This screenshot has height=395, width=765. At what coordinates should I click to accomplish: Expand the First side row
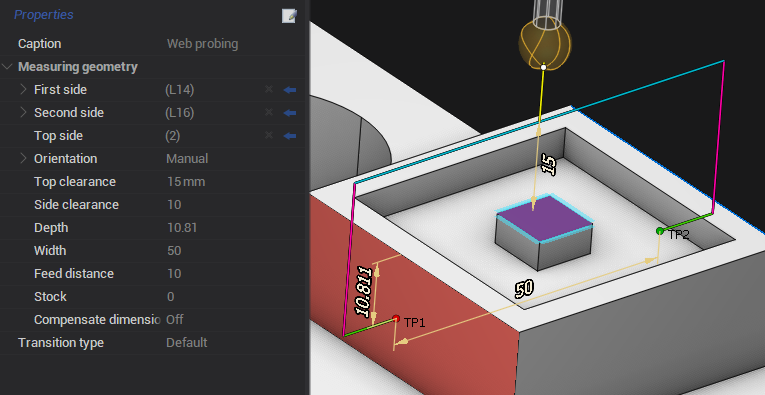[23, 89]
